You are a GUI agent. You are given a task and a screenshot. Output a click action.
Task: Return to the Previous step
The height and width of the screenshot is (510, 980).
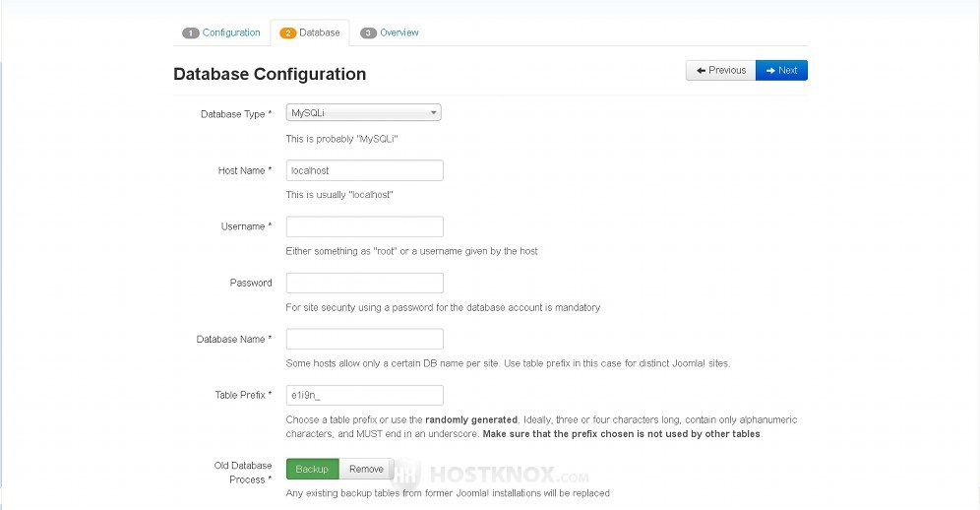720,70
